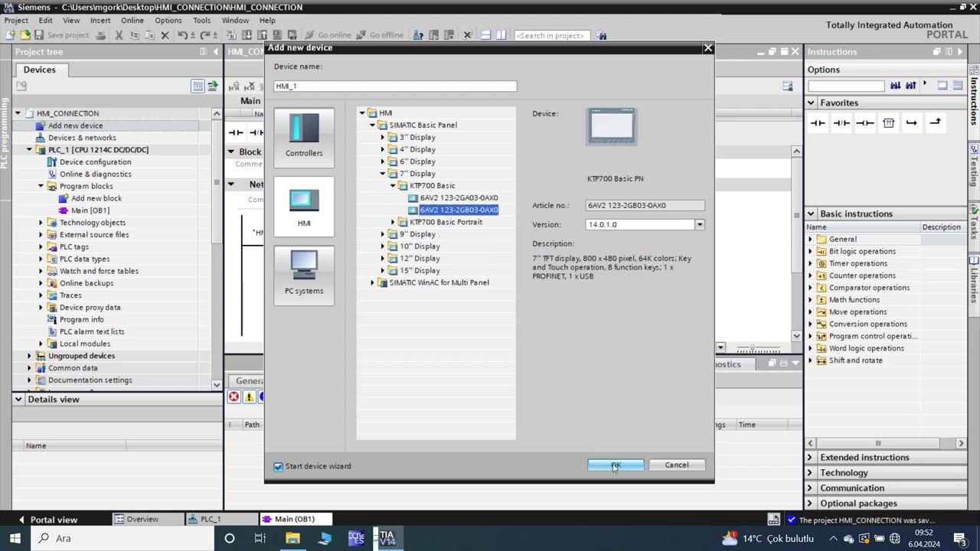
Task: Click the cut scissors icon
Action: click(119, 35)
